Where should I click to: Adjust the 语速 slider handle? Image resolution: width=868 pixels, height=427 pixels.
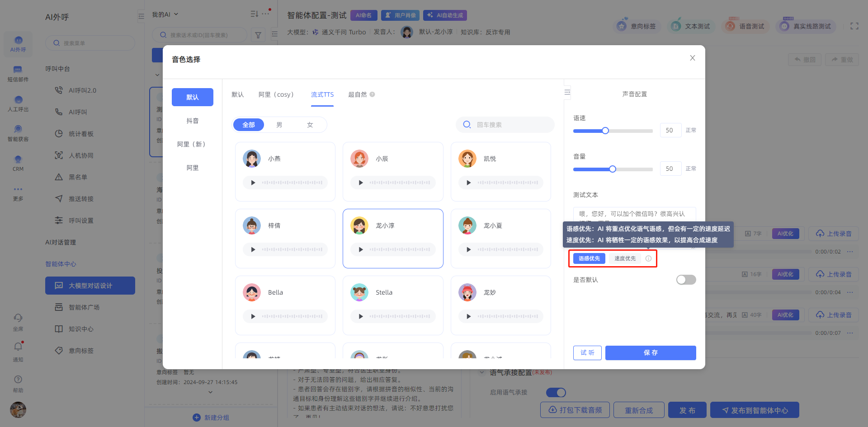[605, 131]
